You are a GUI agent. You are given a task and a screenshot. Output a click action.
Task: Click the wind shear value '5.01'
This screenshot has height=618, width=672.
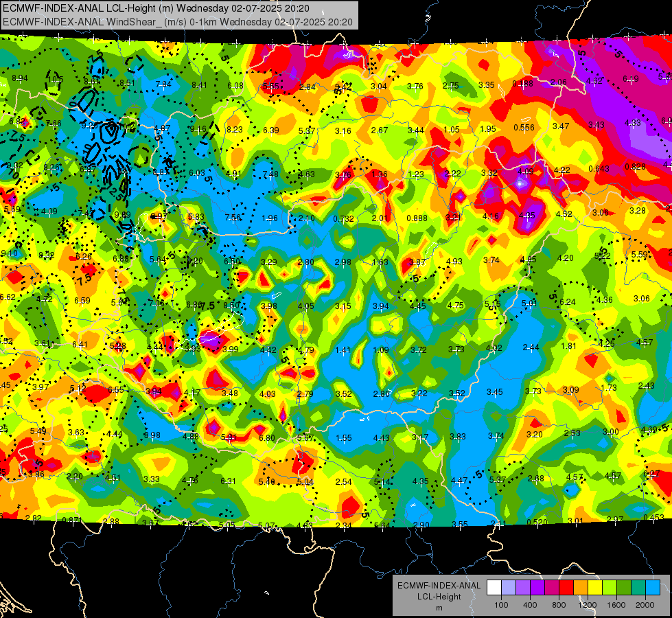click(529, 304)
